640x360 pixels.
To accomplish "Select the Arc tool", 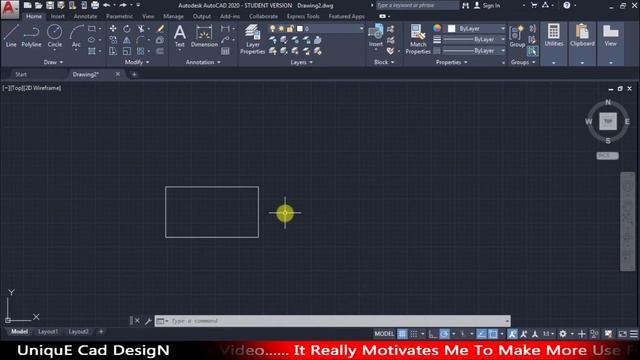I will (76, 36).
